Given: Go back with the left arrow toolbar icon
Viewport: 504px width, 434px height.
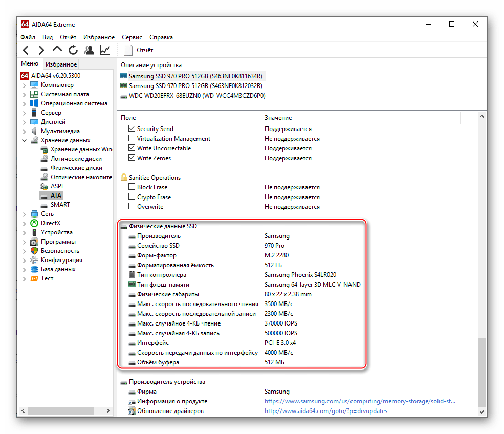Looking at the screenshot, I should 26,50.
